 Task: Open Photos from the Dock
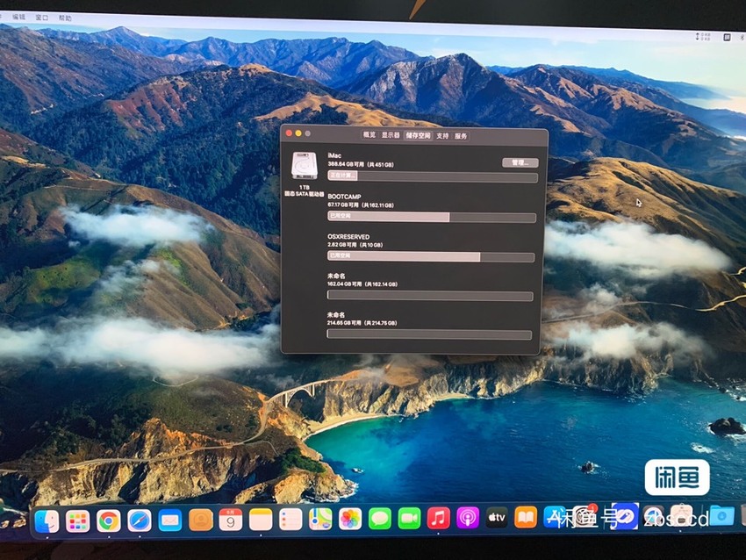click(350, 519)
